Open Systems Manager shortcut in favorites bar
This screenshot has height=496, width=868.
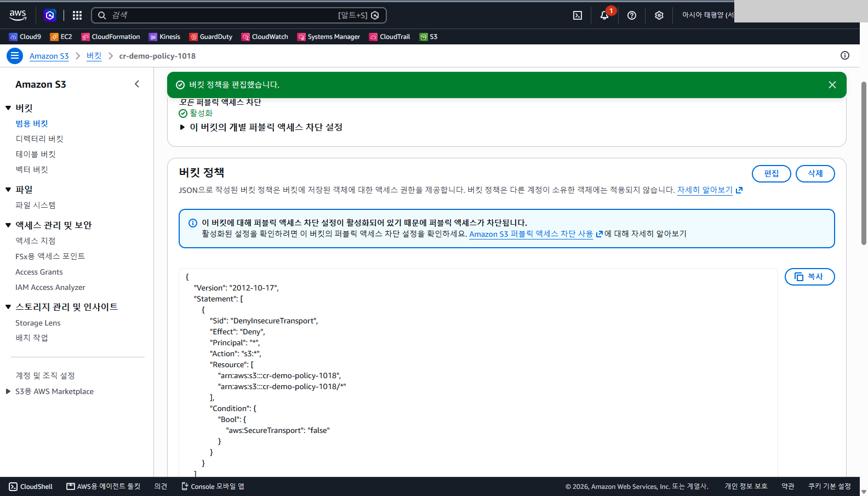point(329,37)
